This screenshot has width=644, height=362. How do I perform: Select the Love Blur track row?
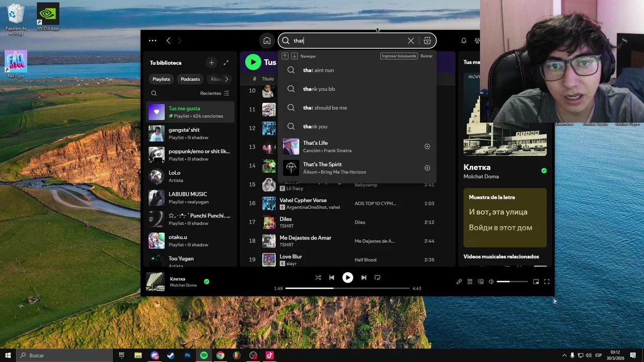pos(347,260)
